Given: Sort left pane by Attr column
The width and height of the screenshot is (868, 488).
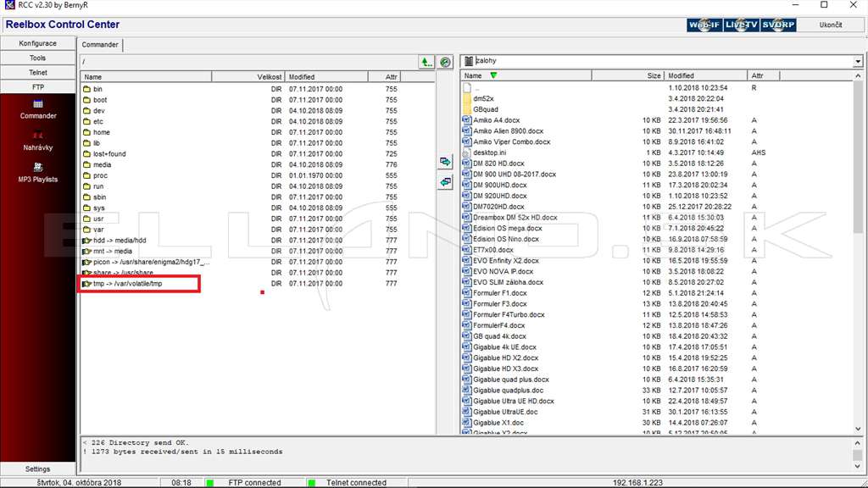Looking at the screenshot, I should click(x=384, y=77).
